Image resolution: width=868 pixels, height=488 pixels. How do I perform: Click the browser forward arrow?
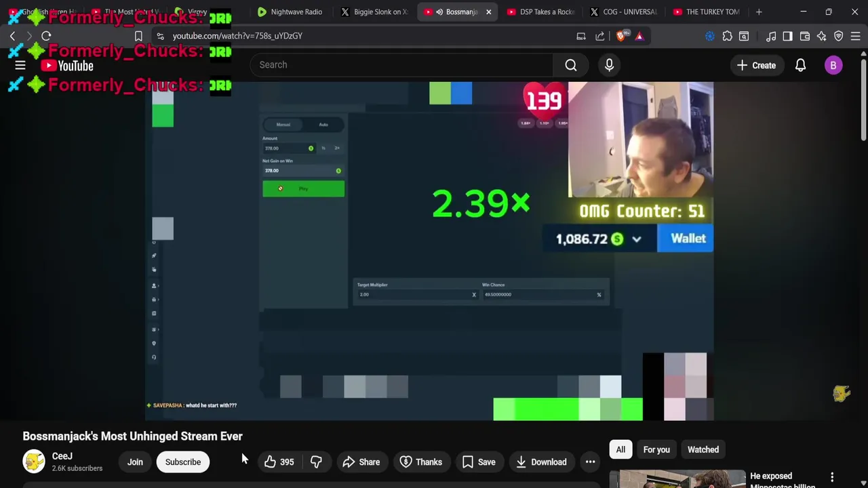29,36
